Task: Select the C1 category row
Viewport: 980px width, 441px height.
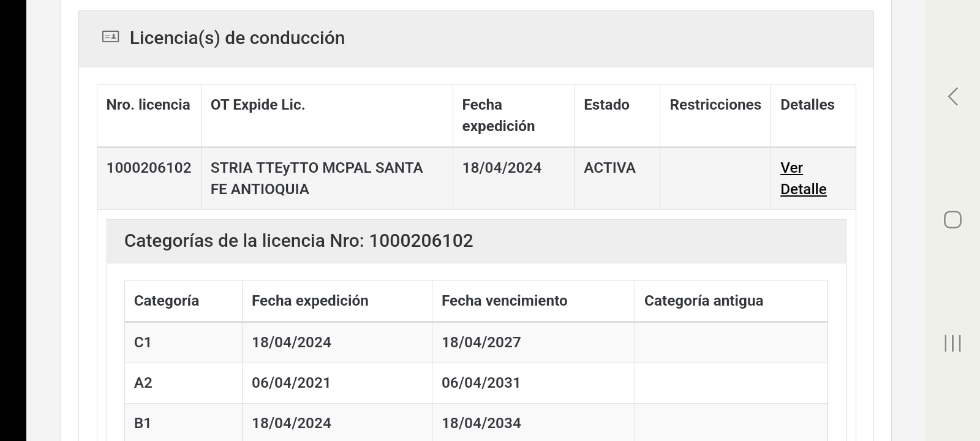Action: pyautogui.click(x=143, y=342)
